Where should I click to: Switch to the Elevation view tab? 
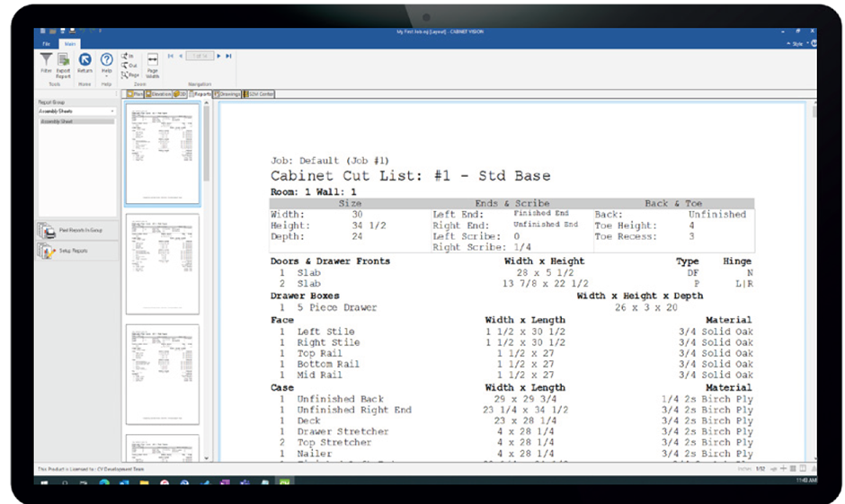coord(158,93)
